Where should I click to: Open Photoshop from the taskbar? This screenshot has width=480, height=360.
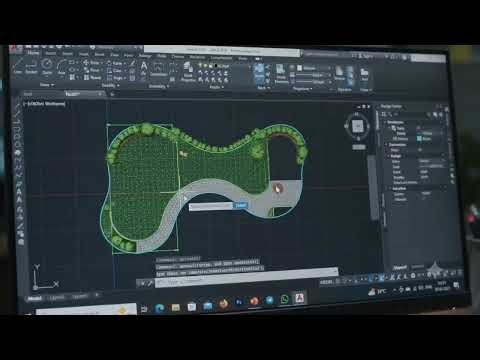[x=239, y=302]
